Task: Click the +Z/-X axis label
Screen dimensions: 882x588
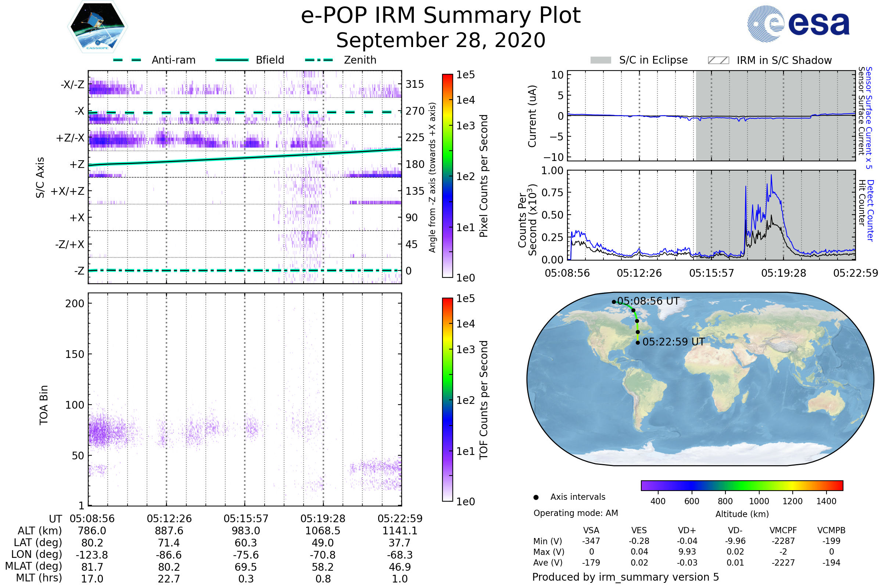Action: click(70, 138)
